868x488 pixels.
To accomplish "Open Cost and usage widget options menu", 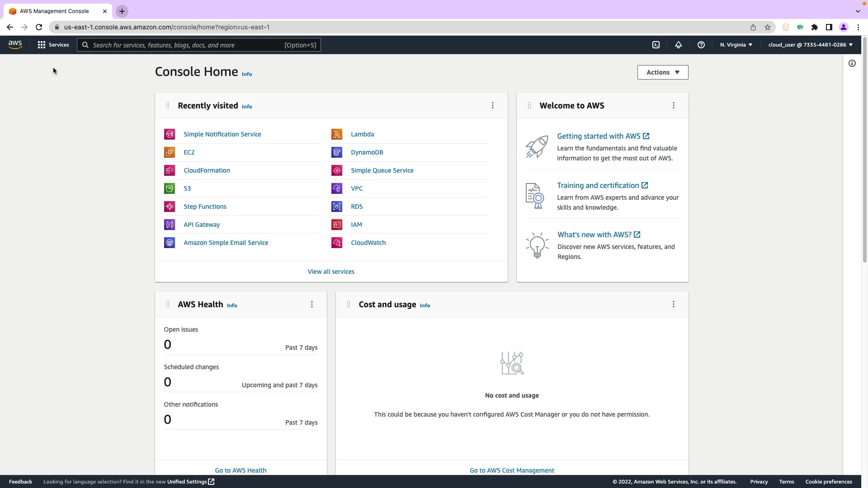I will tap(674, 304).
